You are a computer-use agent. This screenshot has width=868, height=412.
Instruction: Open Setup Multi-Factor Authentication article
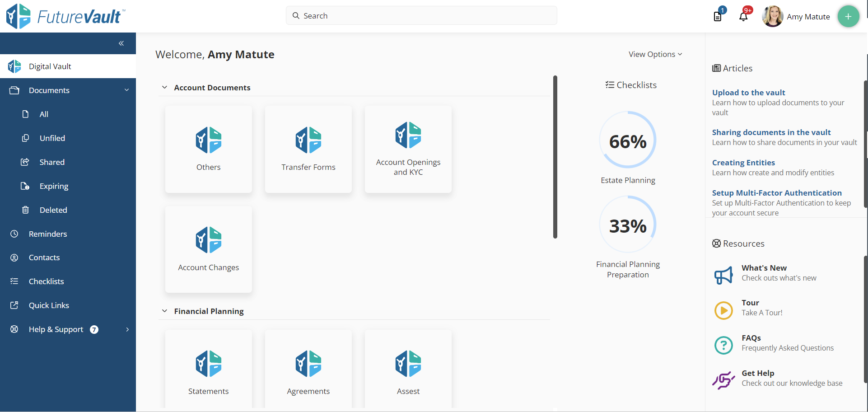tap(777, 193)
